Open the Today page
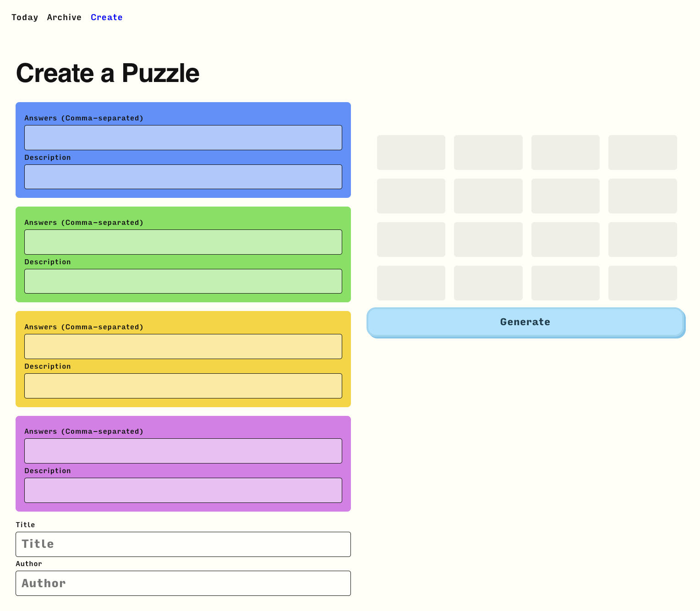The width and height of the screenshot is (700, 611). coord(25,17)
